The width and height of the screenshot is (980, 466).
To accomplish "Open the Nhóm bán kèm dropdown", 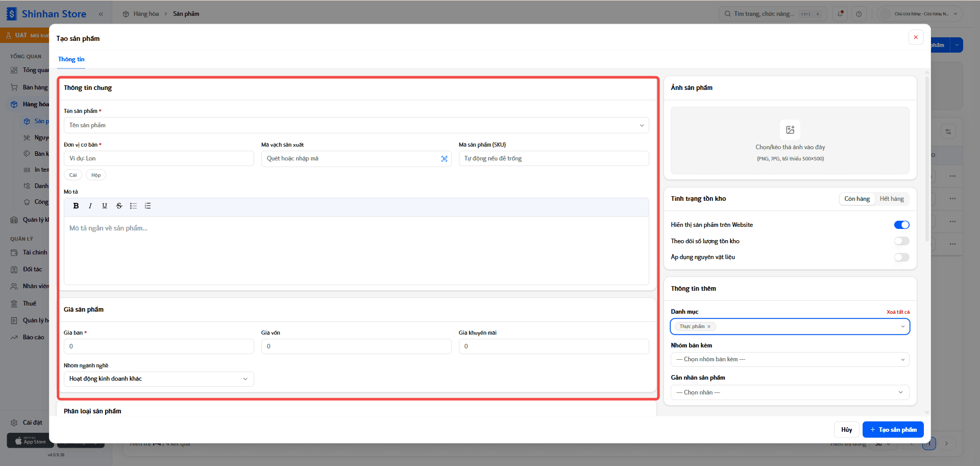I will click(790, 360).
